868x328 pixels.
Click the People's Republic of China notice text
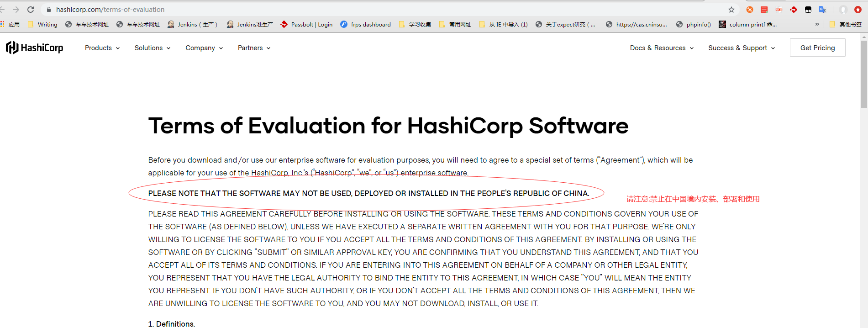pyautogui.click(x=369, y=193)
